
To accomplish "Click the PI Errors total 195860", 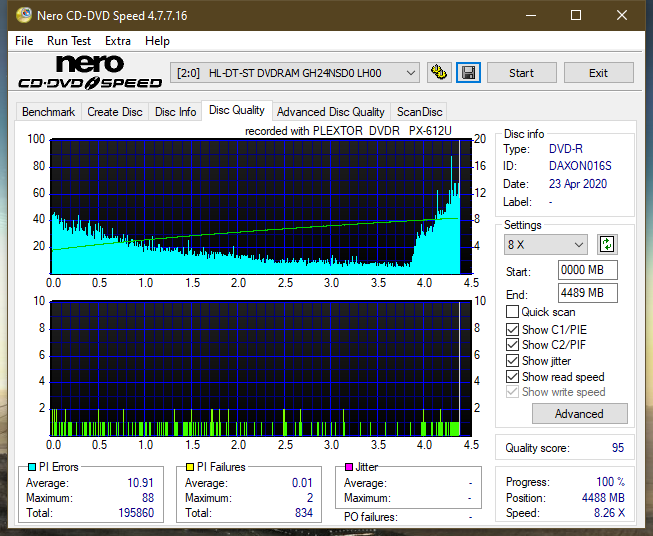I will pos(136,513).
